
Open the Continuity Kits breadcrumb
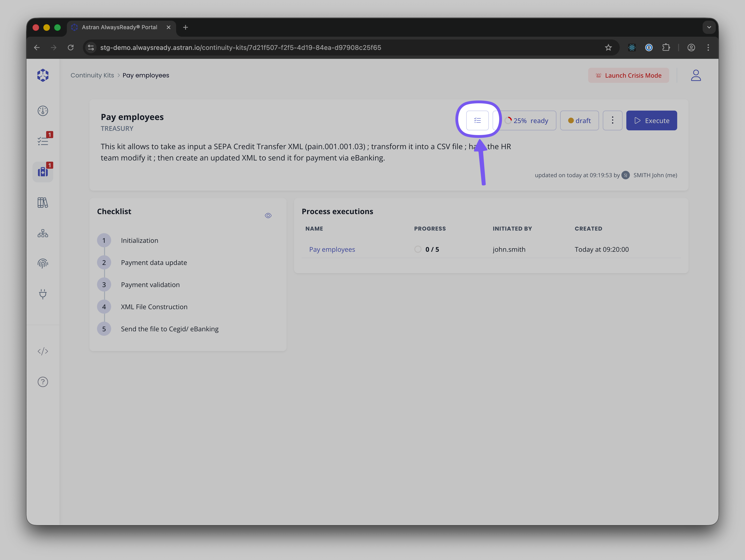(x=92, y=75)
